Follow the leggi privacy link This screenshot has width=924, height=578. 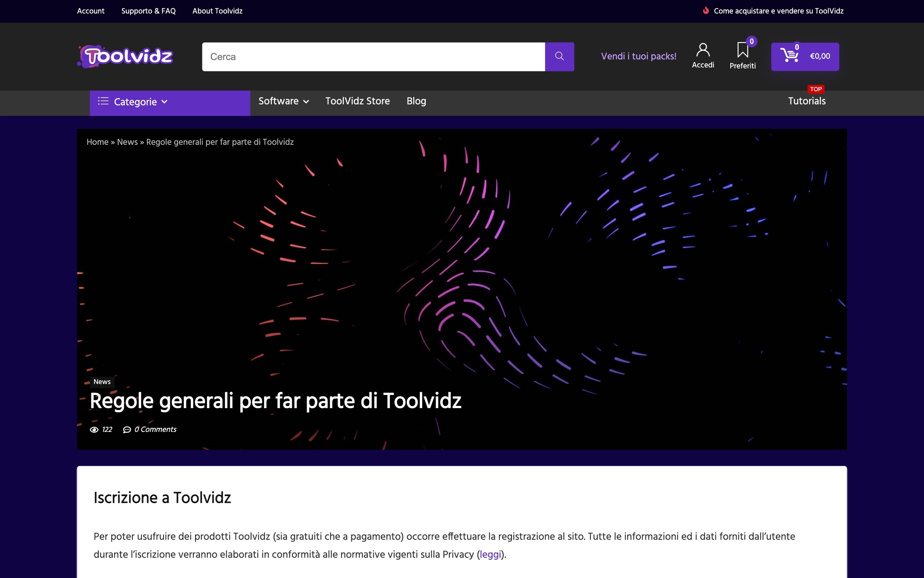pyautogui.click(x=490, y=554)
